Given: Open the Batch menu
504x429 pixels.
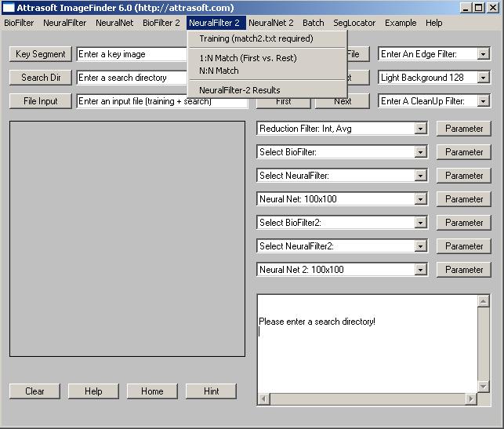Looking at the screenshot, I should [x=313, y=23].
